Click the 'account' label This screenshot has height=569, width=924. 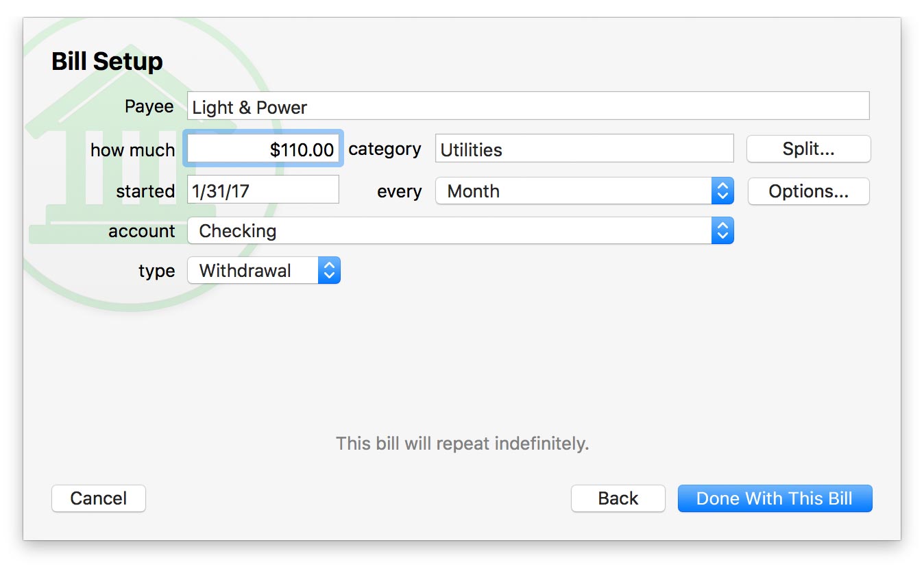[141, 232]
